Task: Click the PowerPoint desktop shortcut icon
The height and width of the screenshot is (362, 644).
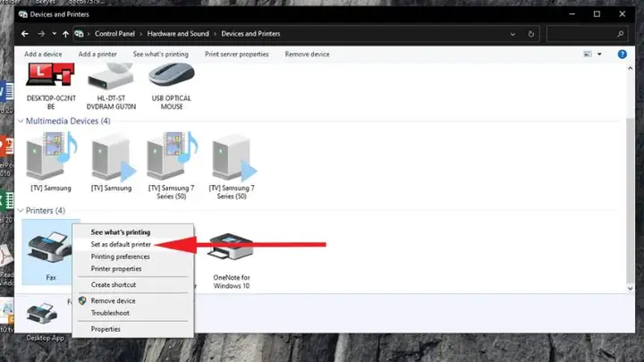Action: 6,147
